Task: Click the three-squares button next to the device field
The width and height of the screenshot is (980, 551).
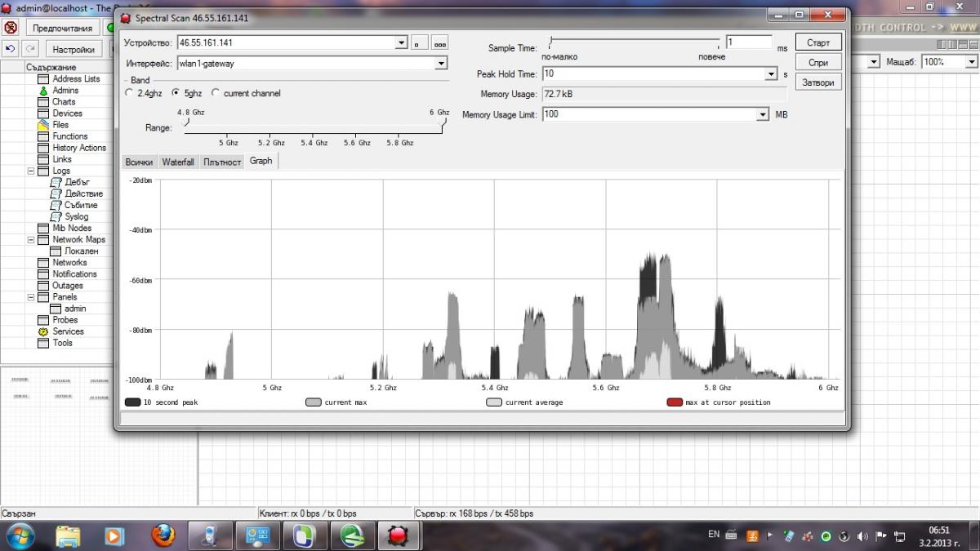Action: point(439,43)
